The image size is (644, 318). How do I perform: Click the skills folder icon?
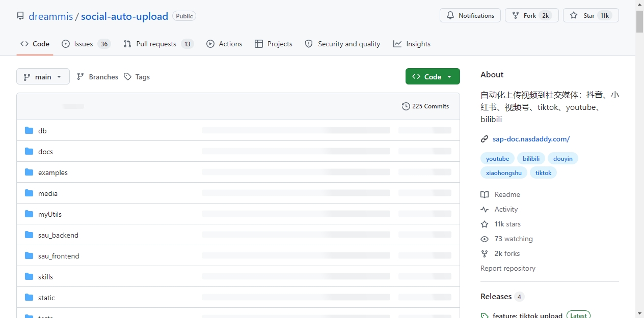tap(29, 277)
